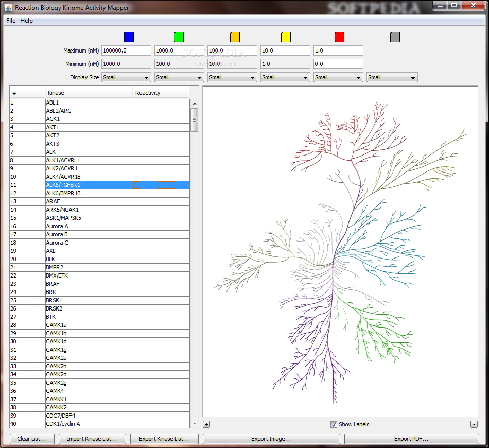Click Import Kinase List button
The height and width of the screenshot is (448, 489).
tap(92, 439)
